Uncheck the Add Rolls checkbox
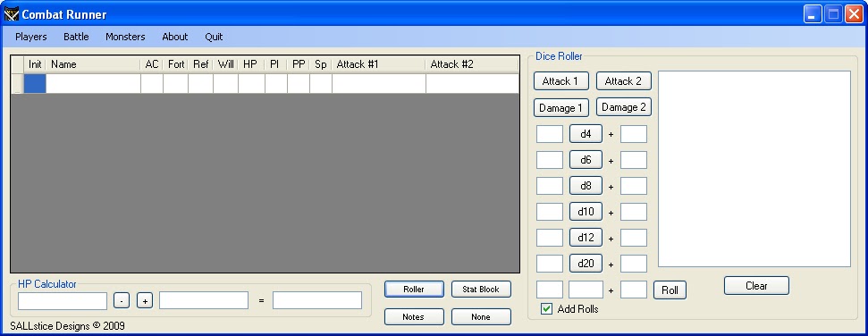868x336 pixels. click(x=546, y=309)
